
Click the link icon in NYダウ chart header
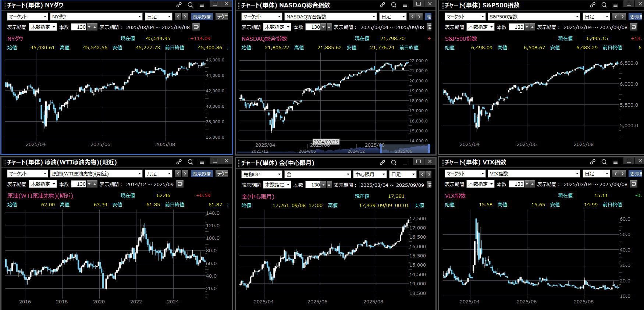coord(179,5)
